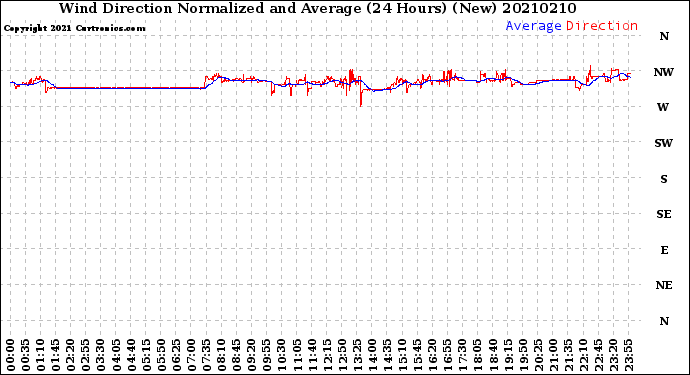
Task: Click the 09:20 time label
Action: pos(252,355)
